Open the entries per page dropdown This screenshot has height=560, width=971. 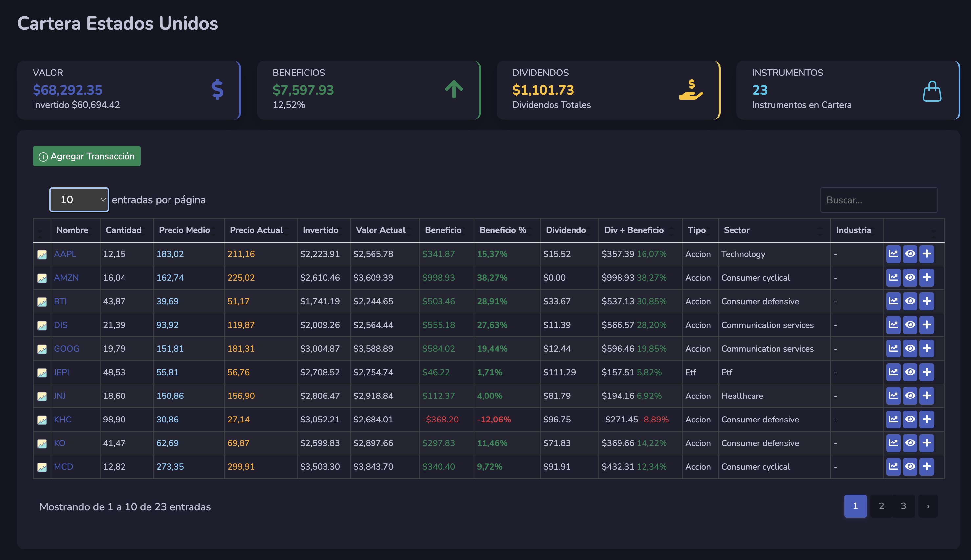click(x=79, y=200)
